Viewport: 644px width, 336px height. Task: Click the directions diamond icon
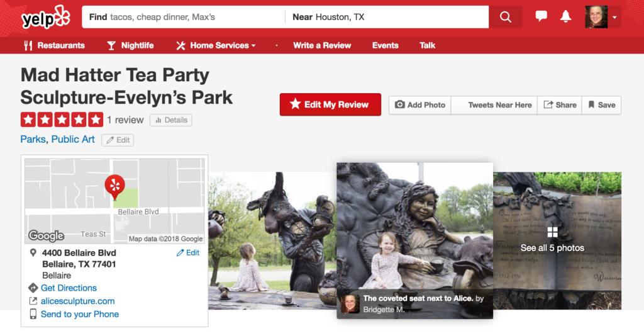click(33, 288)
